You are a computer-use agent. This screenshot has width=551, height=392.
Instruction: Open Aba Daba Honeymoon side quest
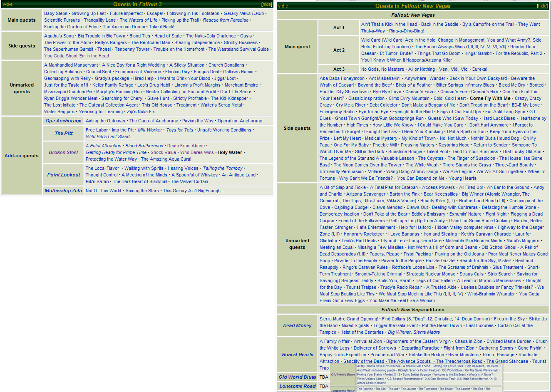click(342, 78)
